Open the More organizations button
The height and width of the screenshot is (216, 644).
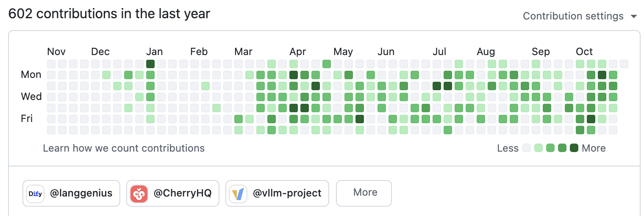tap(364, 193)
